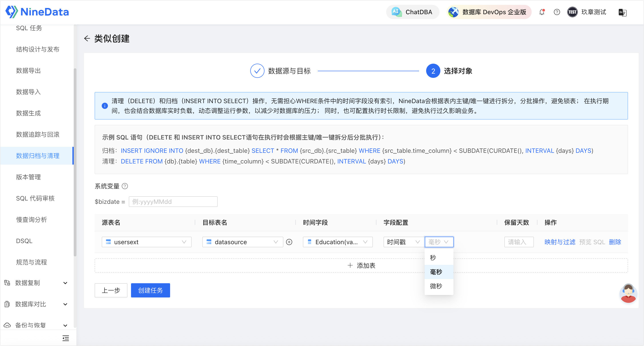Open DSQL in the sidebar
This screenshot has height=346, width=644.
(x=24, y=241)
